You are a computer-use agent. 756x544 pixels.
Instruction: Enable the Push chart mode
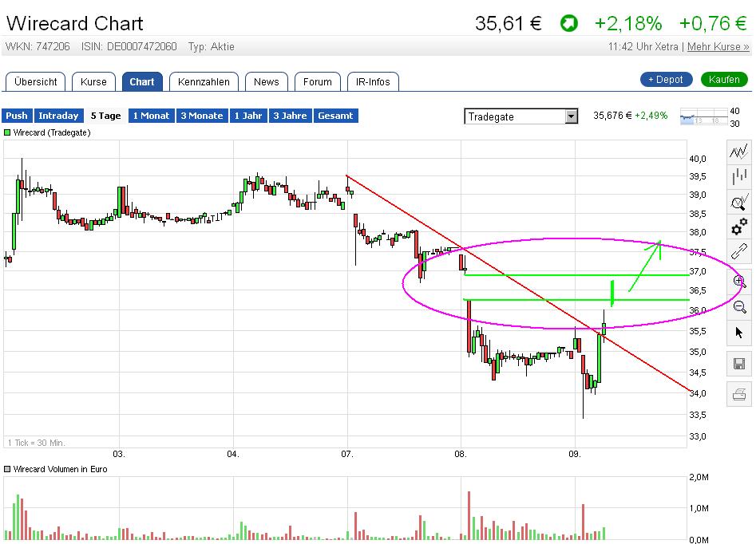pos(17,116)
